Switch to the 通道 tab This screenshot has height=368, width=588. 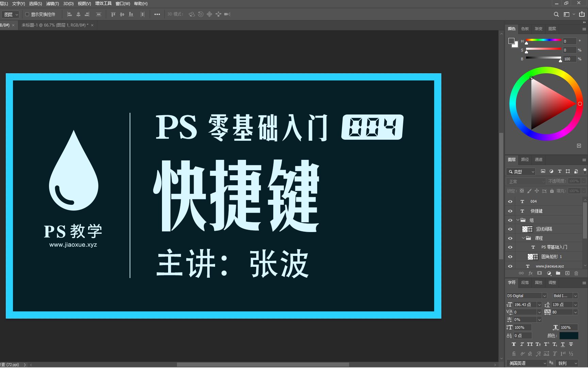pos(539,159)
